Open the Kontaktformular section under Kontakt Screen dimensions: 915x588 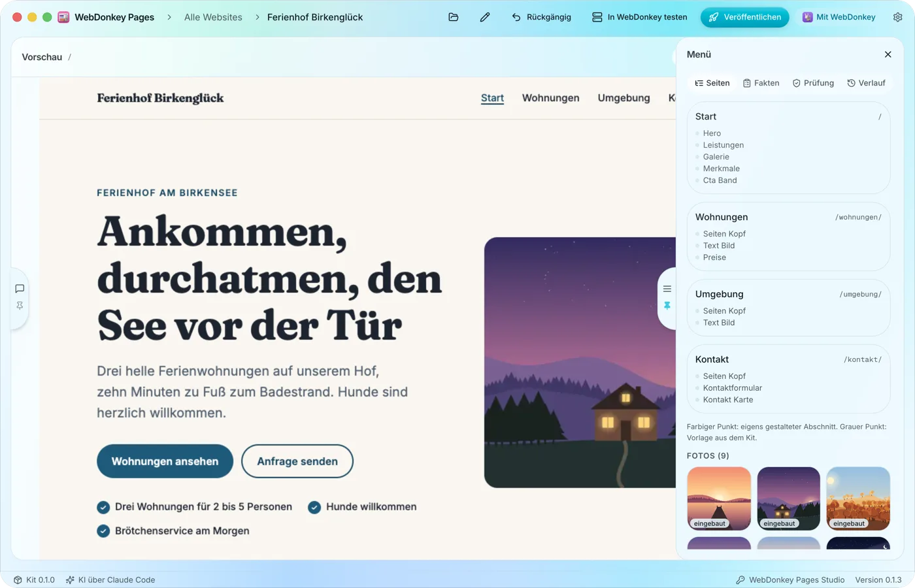click(x=732, y=388)
